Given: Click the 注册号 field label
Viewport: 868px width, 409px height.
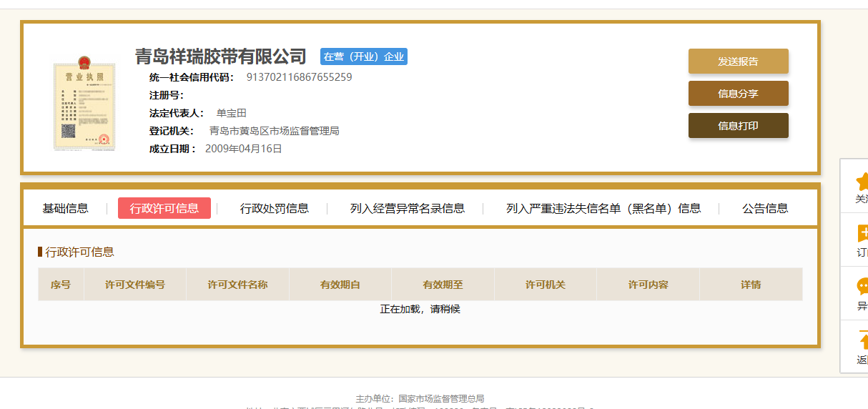Looking at the screenshot, I should point(167,95).
